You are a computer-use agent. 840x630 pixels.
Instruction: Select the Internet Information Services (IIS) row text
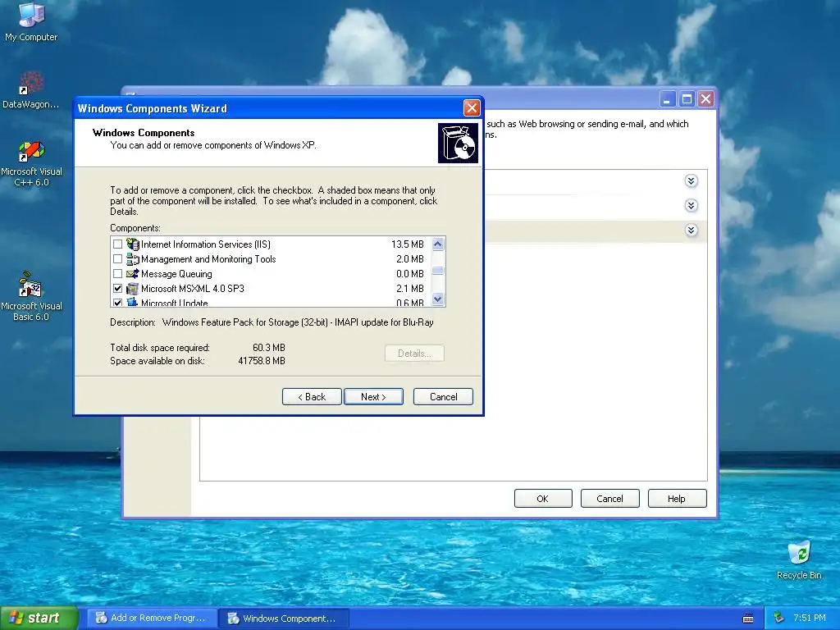tap(206, 244)
